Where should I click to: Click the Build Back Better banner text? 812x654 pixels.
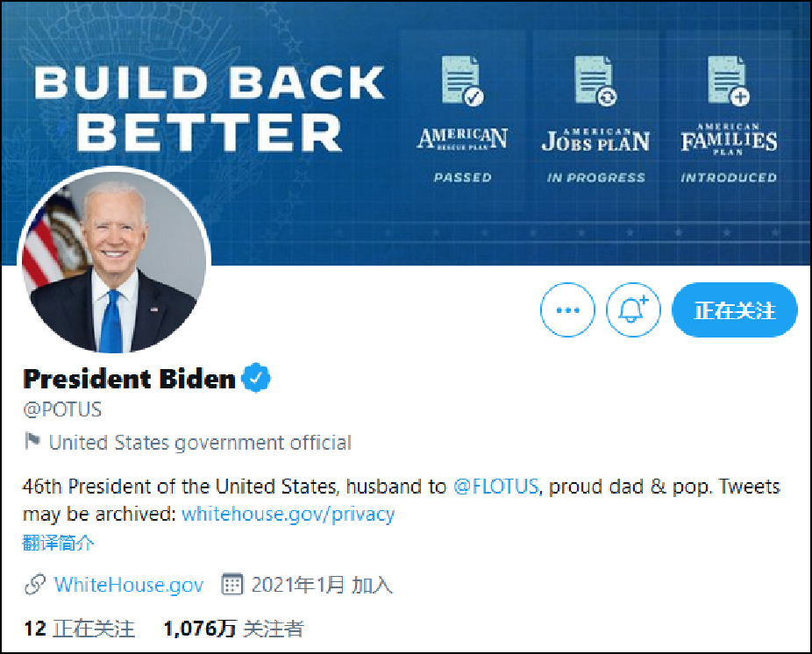[x=210, y=108]
